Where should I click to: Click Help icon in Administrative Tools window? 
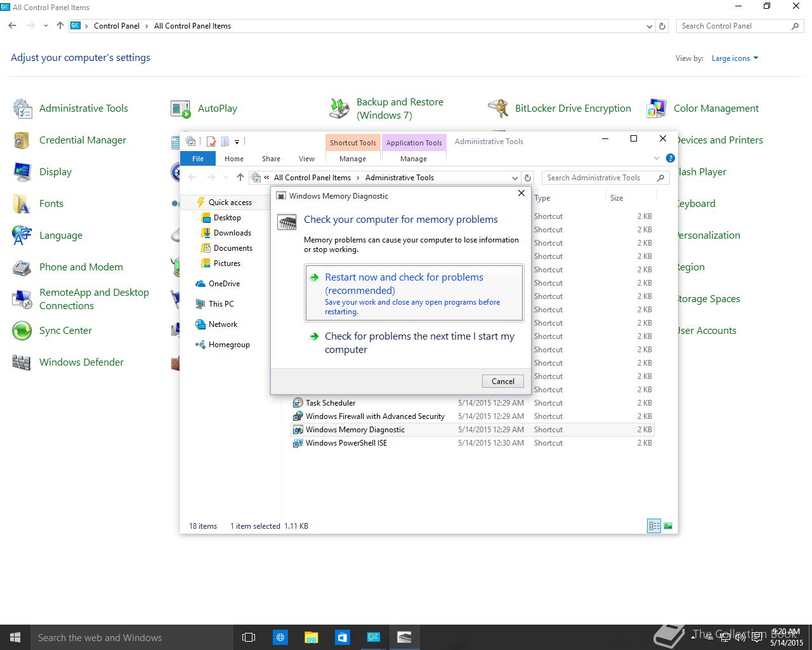[x=671, y=158]
